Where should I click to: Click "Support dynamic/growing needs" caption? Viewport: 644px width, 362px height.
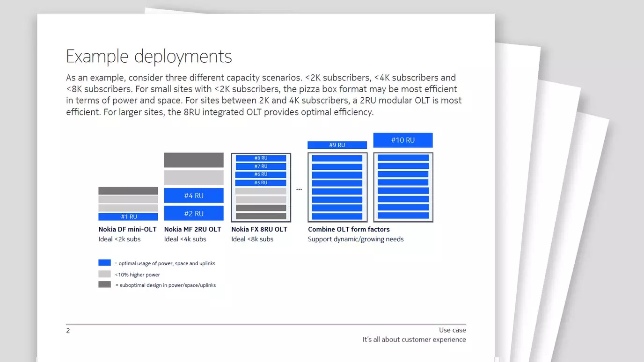(x=356, y=239)
